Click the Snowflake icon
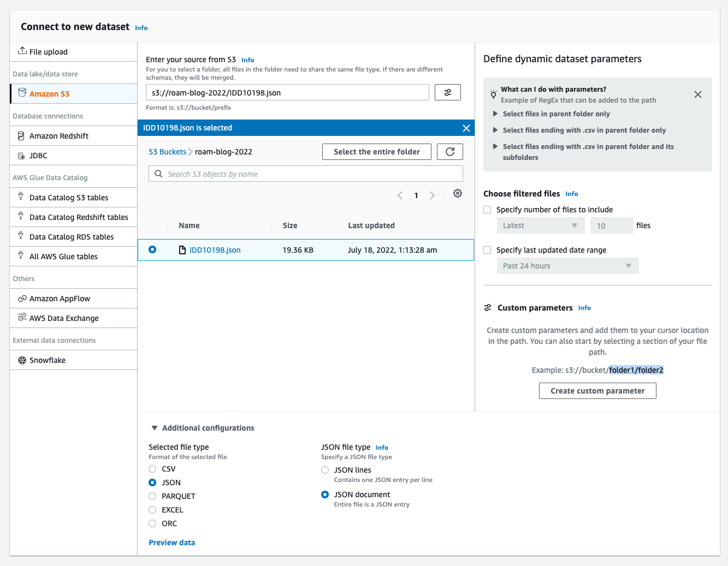728x566 pixels. [22, 360]
